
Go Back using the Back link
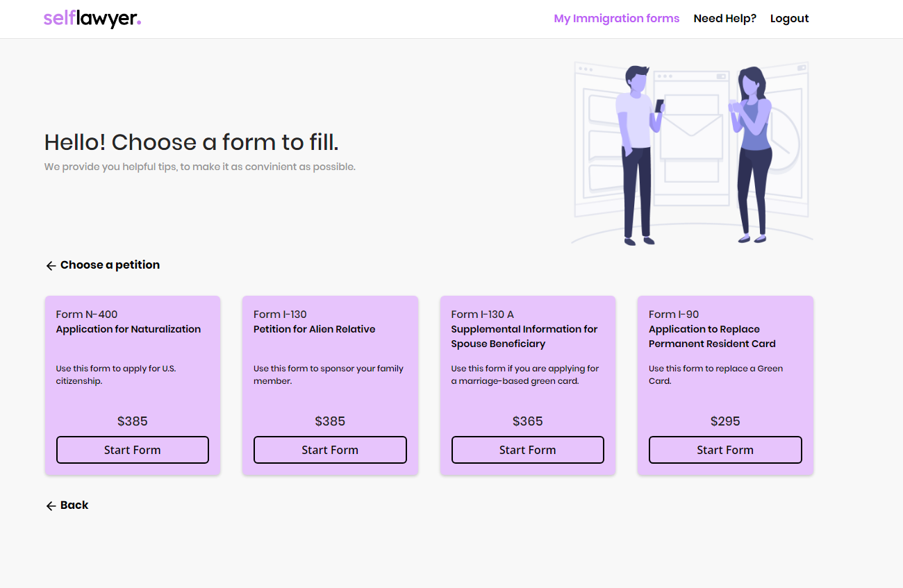[74, 505]
